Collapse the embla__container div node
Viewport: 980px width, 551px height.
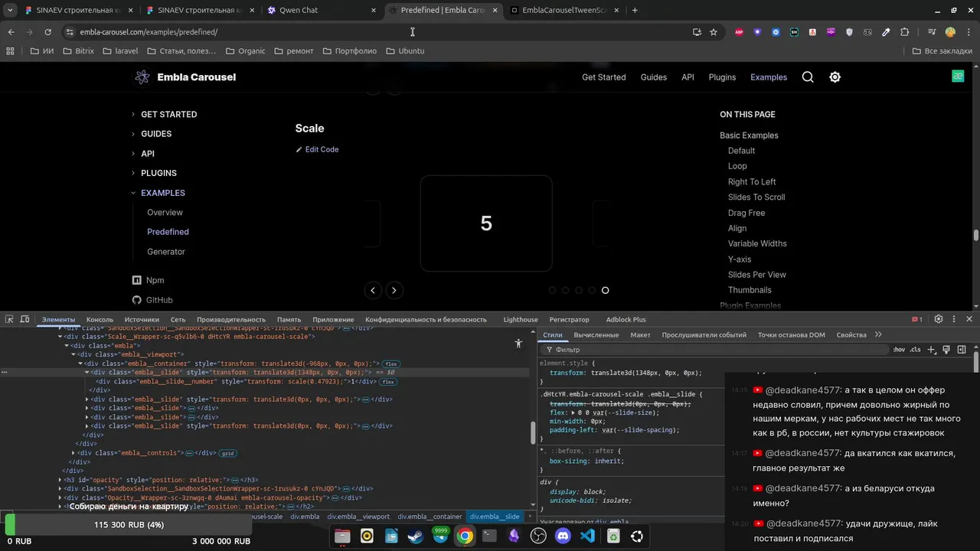tap(80, 364)
